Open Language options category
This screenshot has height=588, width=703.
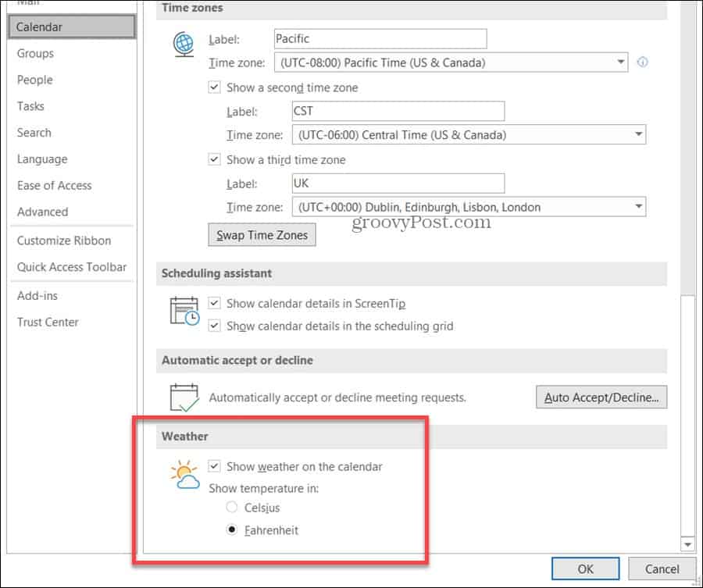click(42, 159)
